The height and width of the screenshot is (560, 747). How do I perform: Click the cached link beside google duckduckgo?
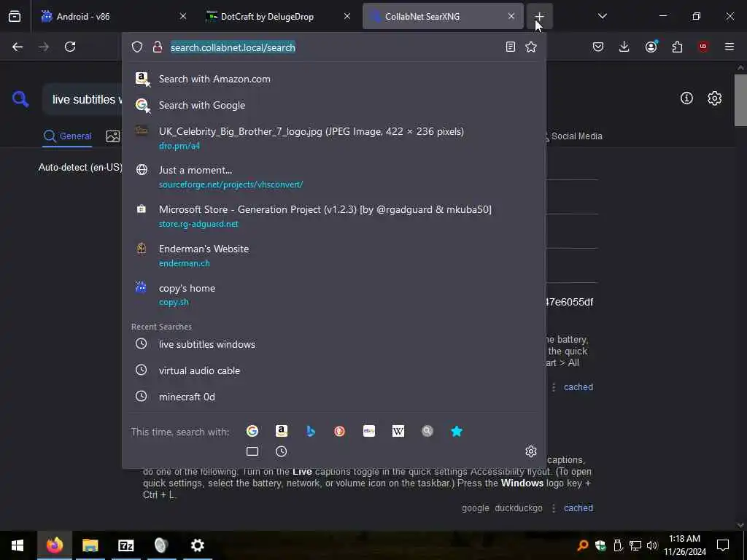point(578,508)
